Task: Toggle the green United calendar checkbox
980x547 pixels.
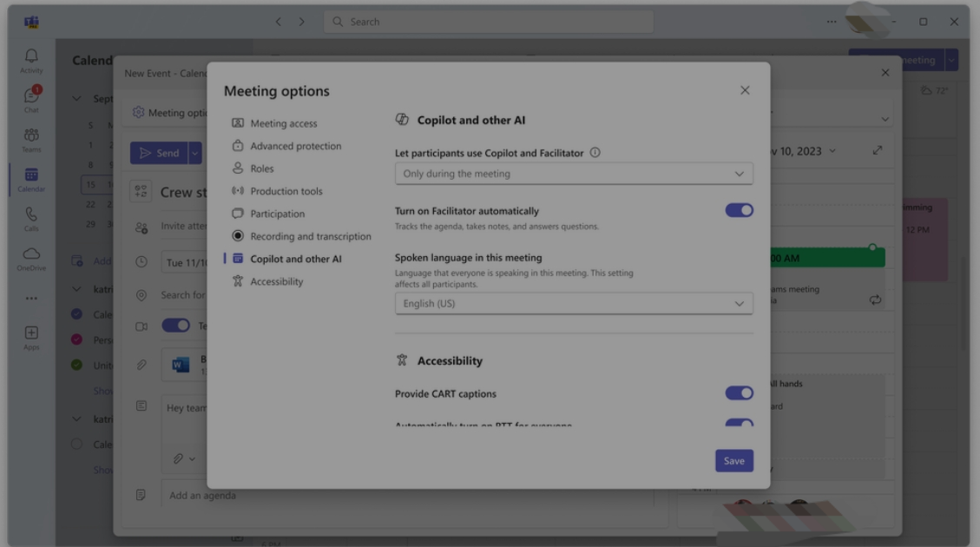Action: pyautogui.click(x=76, y=365)
